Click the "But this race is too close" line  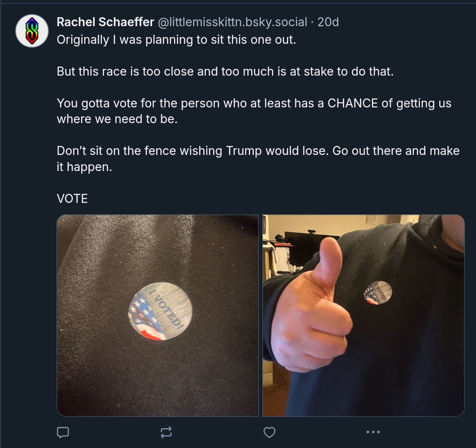(225, 71)
